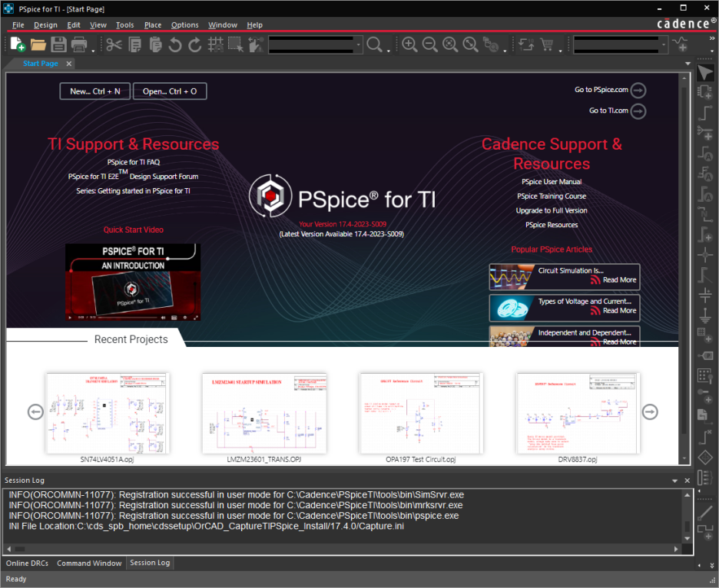Expand the toolbar overflow chevron

(712, 38)
